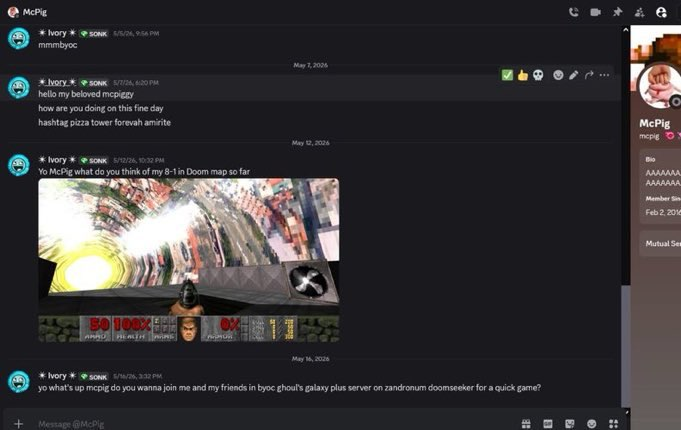
Task: Click the message 'hello my beloved mcpiggy'
Action: coord(86,94)
